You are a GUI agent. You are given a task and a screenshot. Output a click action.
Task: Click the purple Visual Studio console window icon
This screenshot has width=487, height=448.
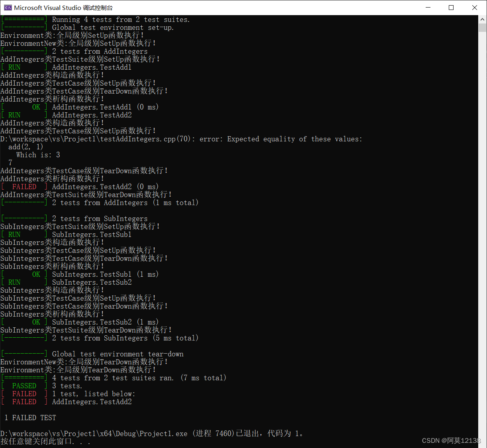[8, 8]
